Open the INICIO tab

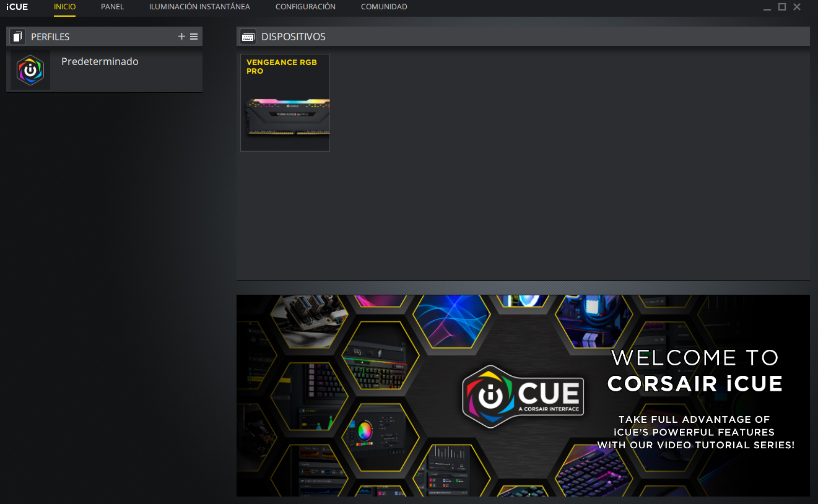[65, 7]
